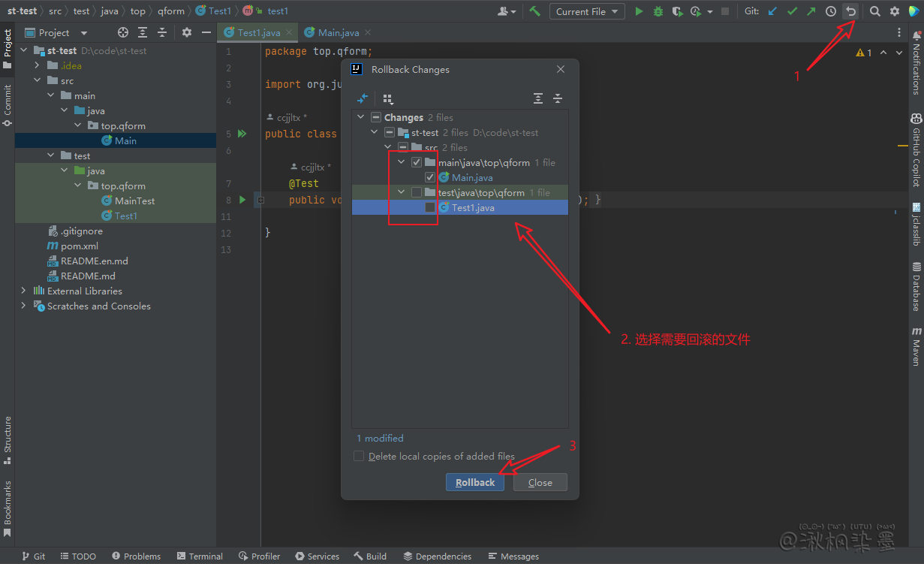
Task: Open the Current File run configuration dropdown
Action: click(587, 11)
